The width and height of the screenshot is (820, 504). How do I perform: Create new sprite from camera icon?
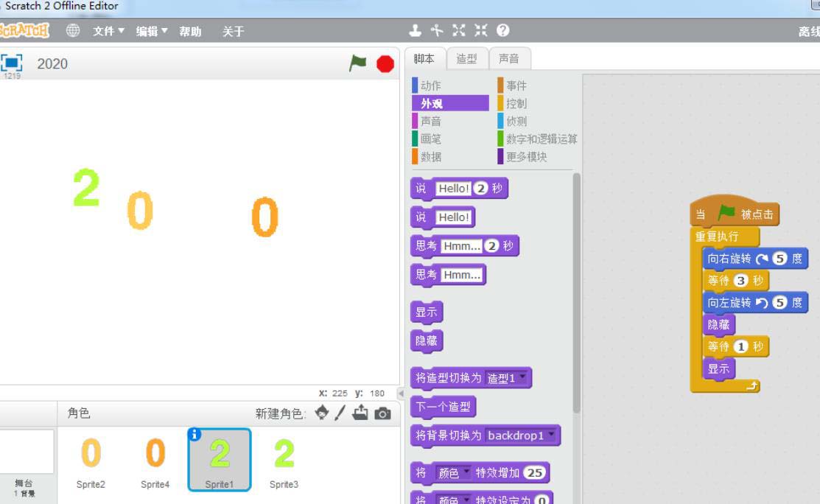(383, 413)
